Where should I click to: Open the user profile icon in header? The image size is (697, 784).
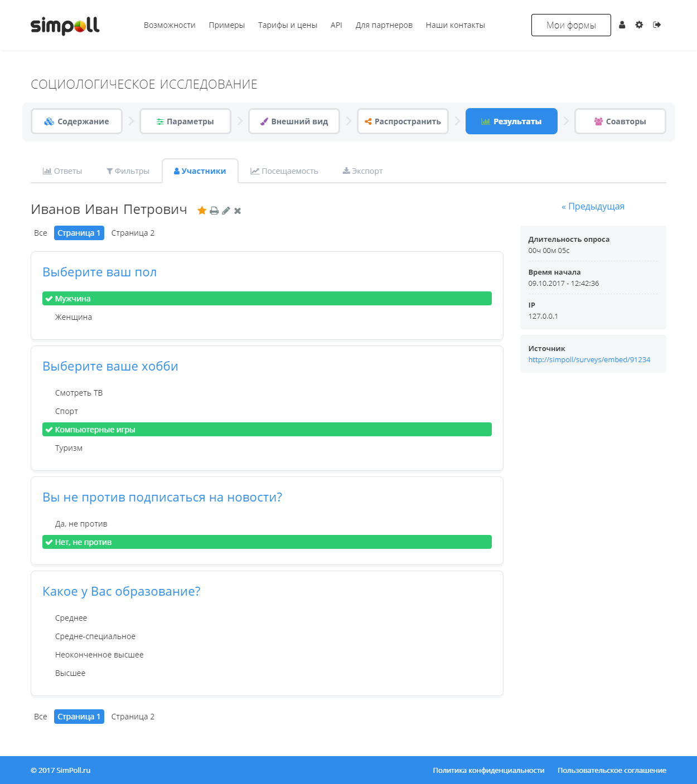[622, 25]
